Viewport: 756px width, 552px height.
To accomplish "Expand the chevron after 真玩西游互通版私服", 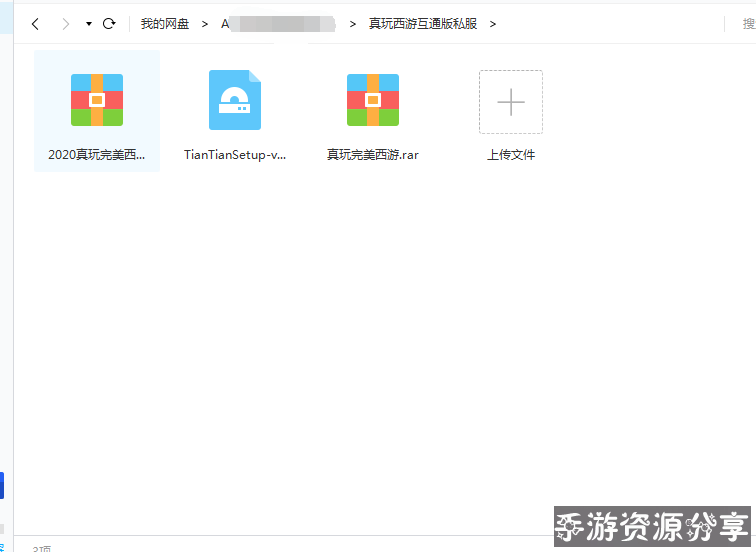I will tap(493, 23).
